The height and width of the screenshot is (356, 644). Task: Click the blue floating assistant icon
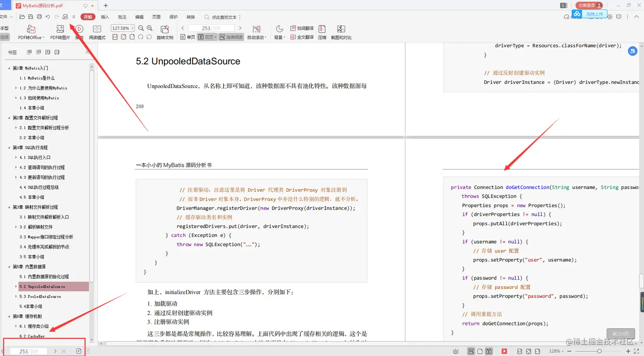pyautogui.click(x=632, y=51)
